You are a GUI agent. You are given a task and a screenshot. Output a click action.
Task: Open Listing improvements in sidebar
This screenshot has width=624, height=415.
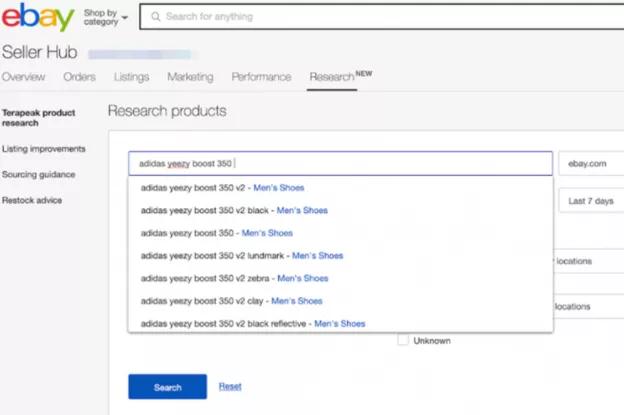click(x=44, y=149)
